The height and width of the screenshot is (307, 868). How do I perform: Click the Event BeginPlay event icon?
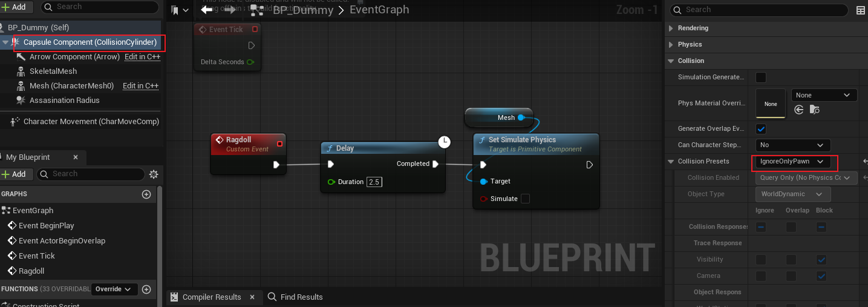coord(12,226)
